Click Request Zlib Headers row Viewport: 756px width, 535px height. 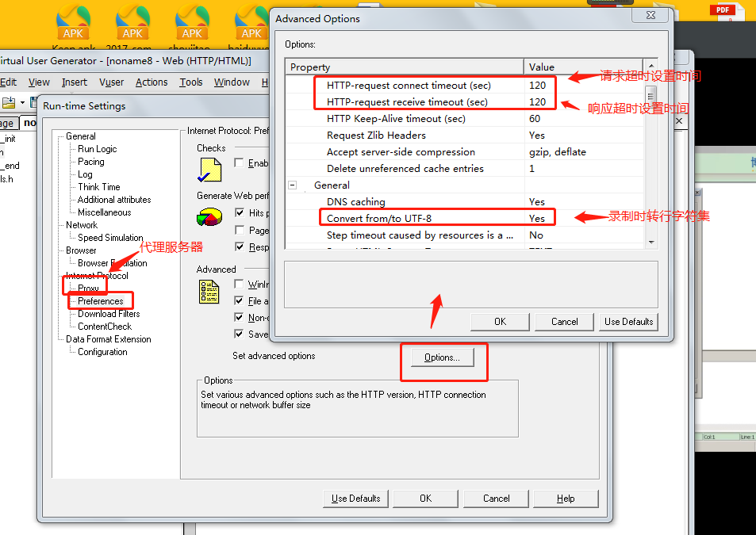[x=465, y=136]
